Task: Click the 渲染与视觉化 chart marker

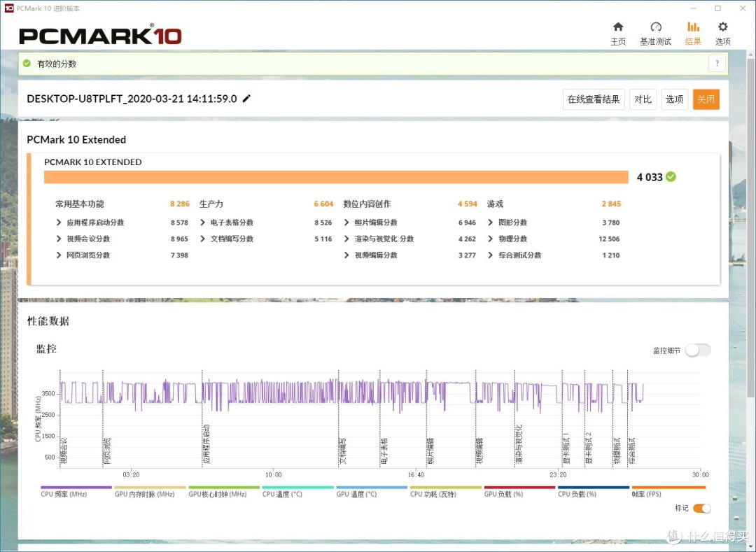Action: tap(519, 444)
